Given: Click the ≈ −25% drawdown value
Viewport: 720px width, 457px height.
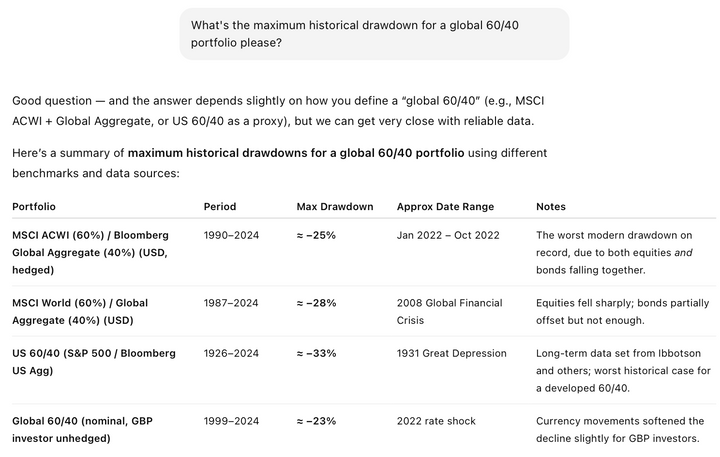Looking at the screenshot, I should (316, 235).
